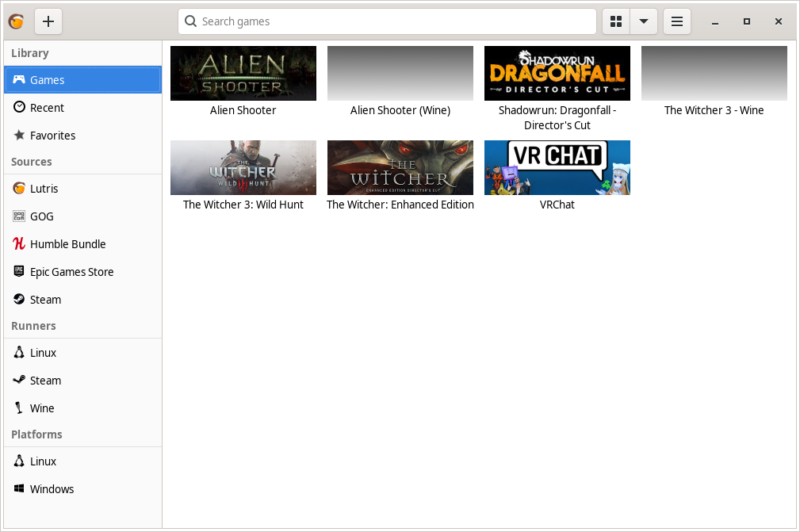Toggle the grid view layout button
The height and width of the screenshot is (532, 800).
(616, 21)
